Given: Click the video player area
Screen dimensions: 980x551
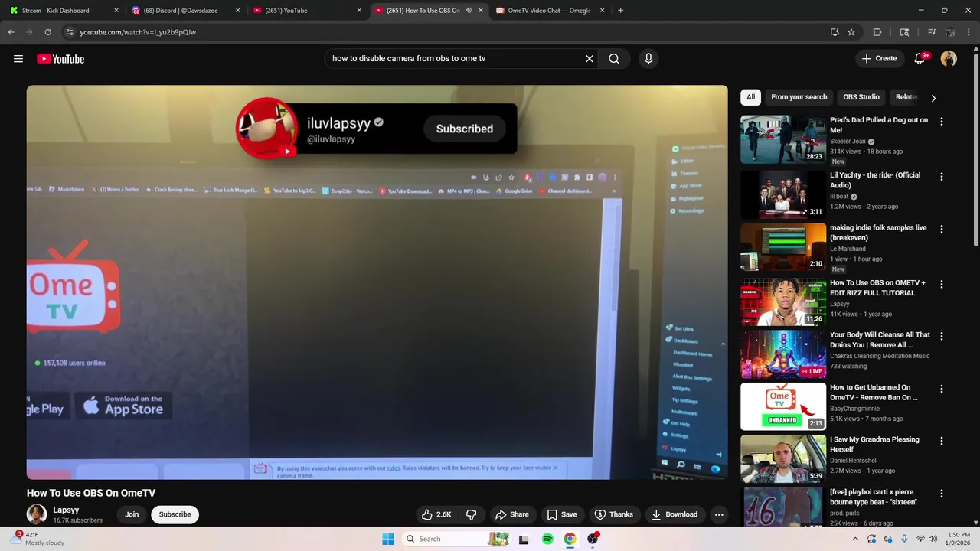Looking at the screenshot, I should point(377,282).
